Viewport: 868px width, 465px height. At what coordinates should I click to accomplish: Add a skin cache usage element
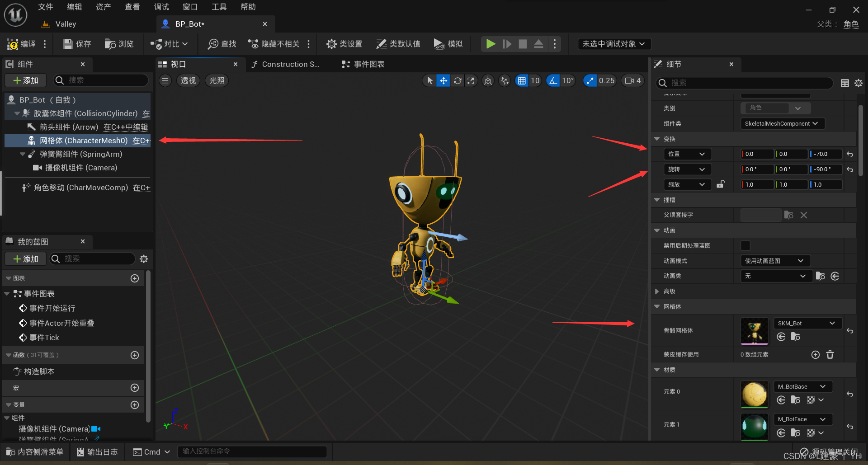click(816, 355)
